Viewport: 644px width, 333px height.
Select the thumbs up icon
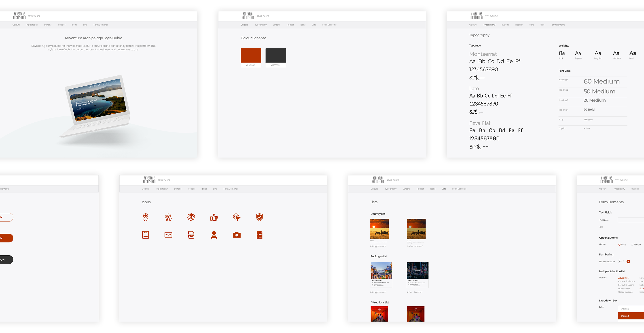214,217
